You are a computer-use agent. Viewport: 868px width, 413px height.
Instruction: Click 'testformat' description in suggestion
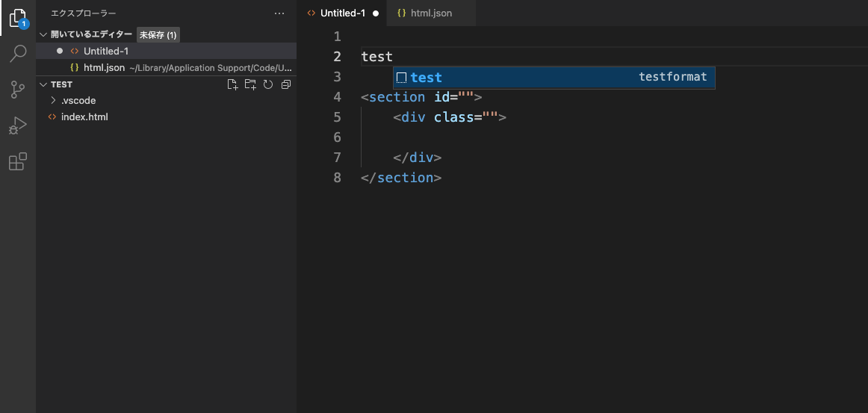point(672,77)
